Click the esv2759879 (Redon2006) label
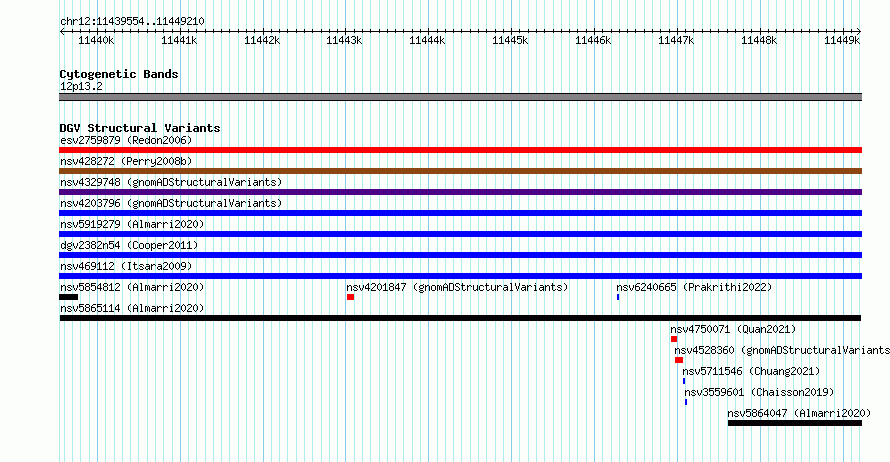This screenshot has height=462, width=890. tap(126, 140)
